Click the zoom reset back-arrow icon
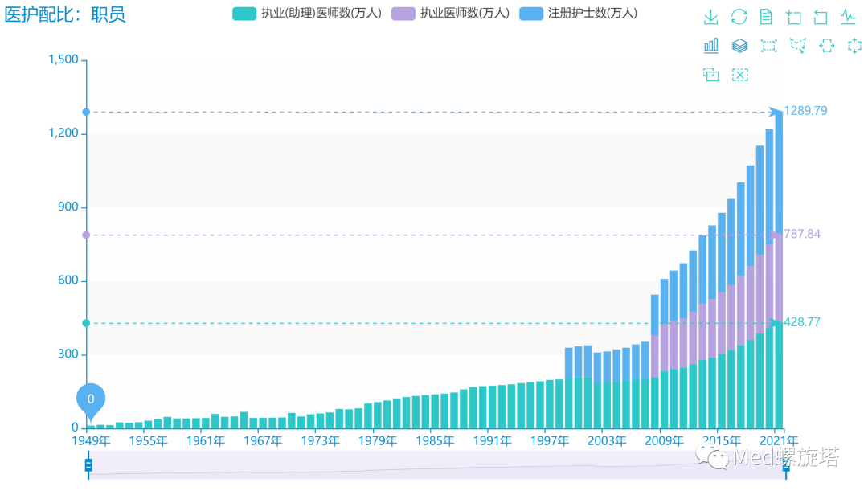 coord(821,17)
